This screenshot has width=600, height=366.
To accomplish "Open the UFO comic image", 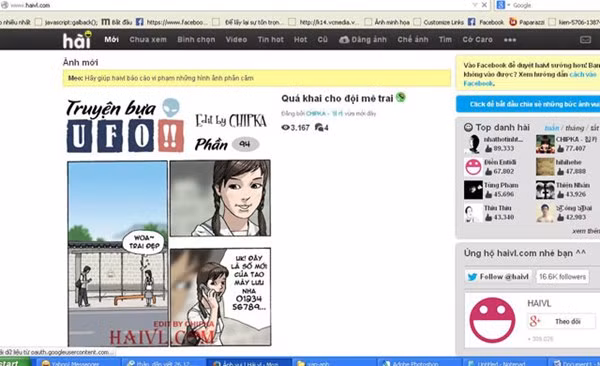I will [x=169, y=222].
